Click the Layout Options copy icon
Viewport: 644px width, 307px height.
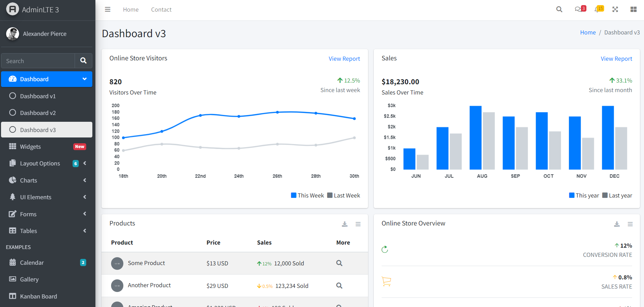tap(13, 163)
